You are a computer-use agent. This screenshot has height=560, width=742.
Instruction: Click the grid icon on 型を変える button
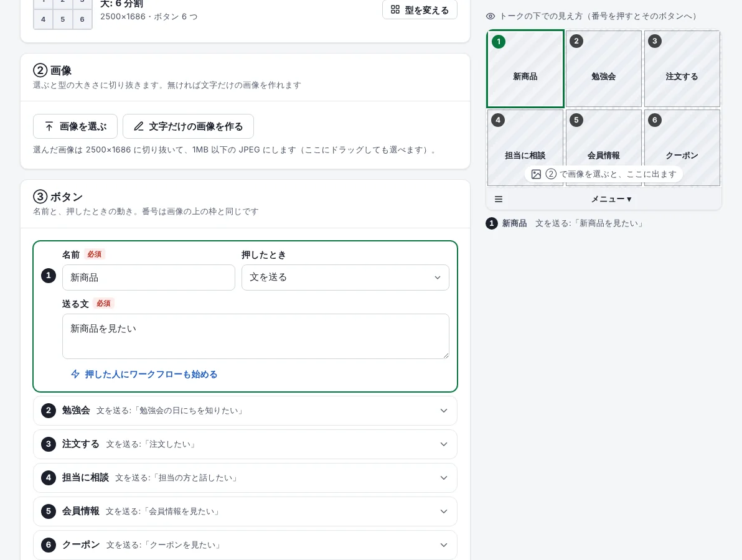pyautogui.click(x=395, y=9)
